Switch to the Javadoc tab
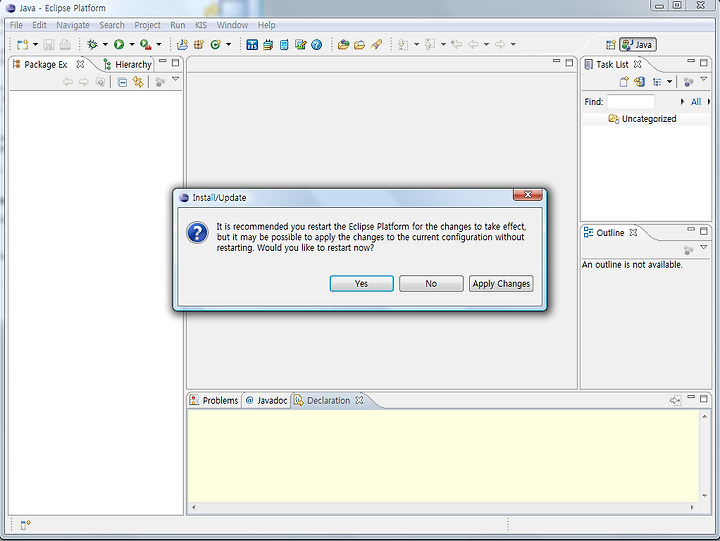This screenshot has height=541, width=720. coord(266,400)
